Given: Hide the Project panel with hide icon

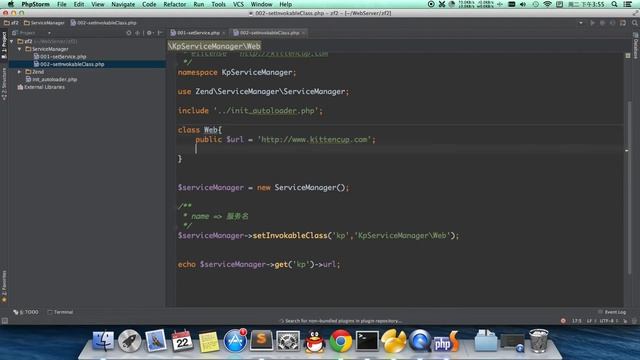Looking at the screenshot, I should (160, 33).
